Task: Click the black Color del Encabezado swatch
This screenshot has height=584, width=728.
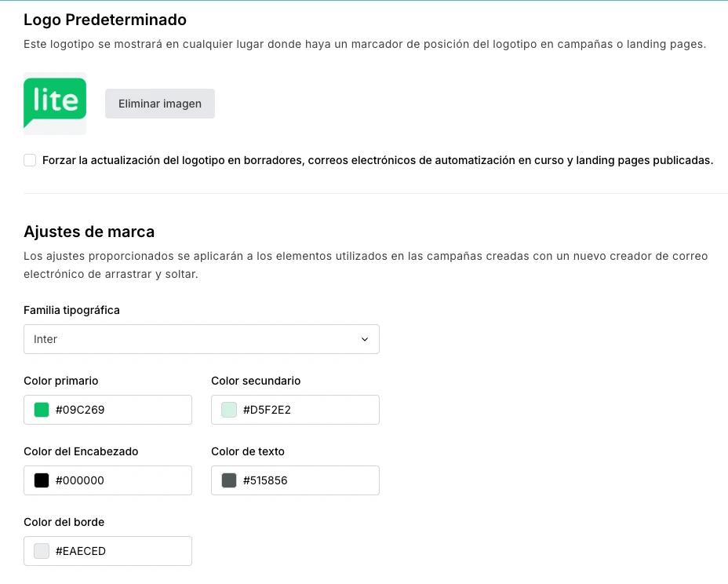Action: [x=42, y=480]
